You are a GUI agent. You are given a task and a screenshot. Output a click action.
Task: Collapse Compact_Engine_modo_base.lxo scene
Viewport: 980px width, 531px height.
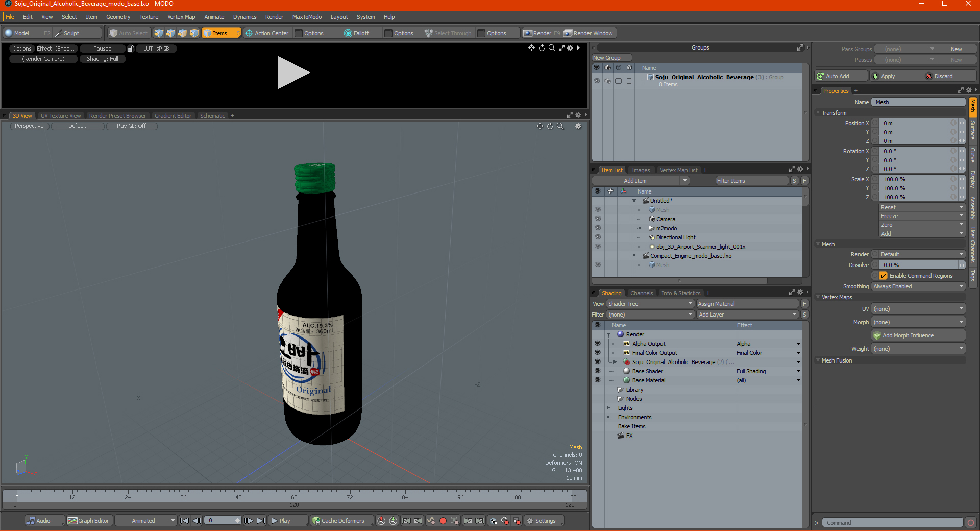(634, 256)
